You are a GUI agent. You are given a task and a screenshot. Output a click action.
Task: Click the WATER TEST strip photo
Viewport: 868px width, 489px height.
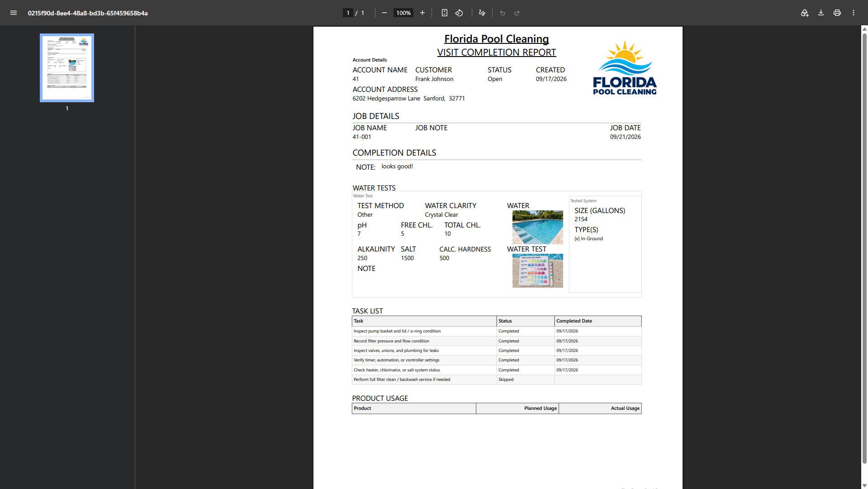click(x=537, y=271)
